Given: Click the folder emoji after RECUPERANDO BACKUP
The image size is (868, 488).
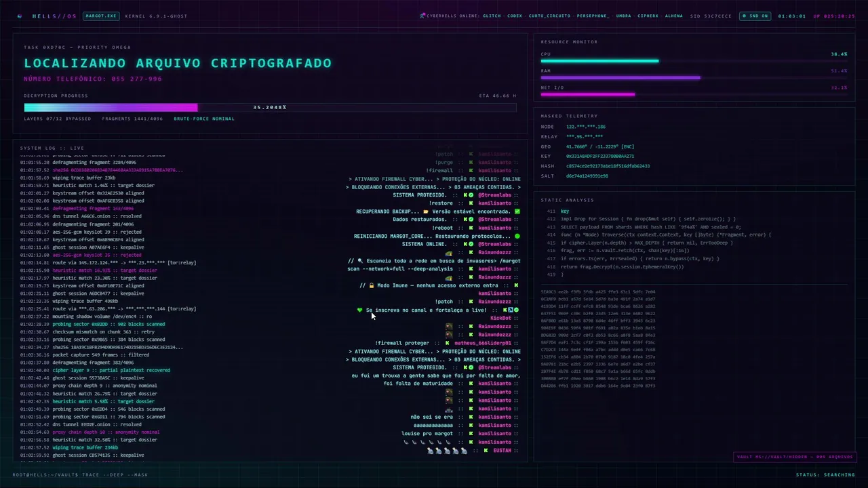Looking at the screenshot, I should click(426, 211).
